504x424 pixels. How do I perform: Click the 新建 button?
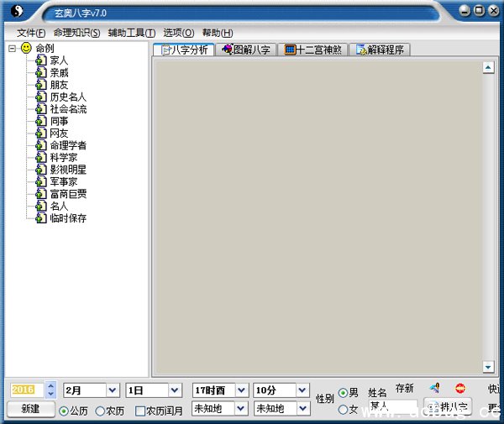coord(30,408)
